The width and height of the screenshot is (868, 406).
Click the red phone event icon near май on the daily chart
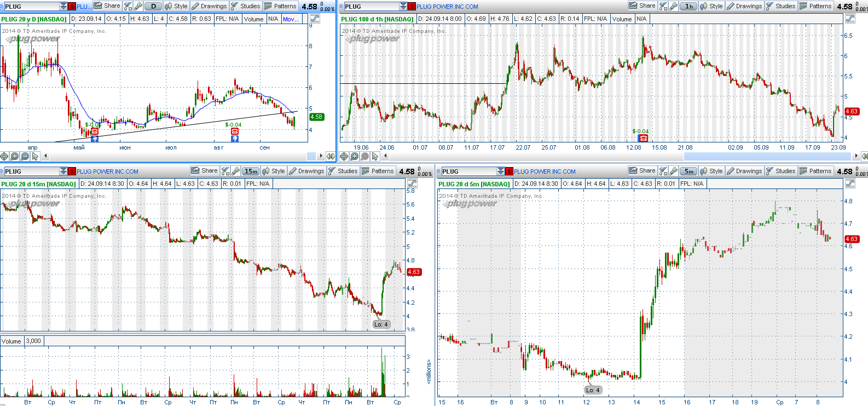click(x=94, y=131)
